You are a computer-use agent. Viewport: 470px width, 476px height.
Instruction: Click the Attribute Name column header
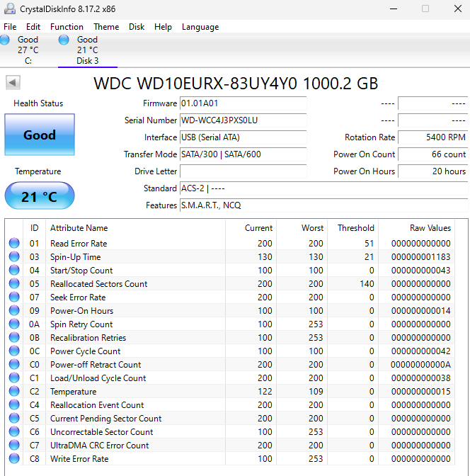click(x=136, y=227)
